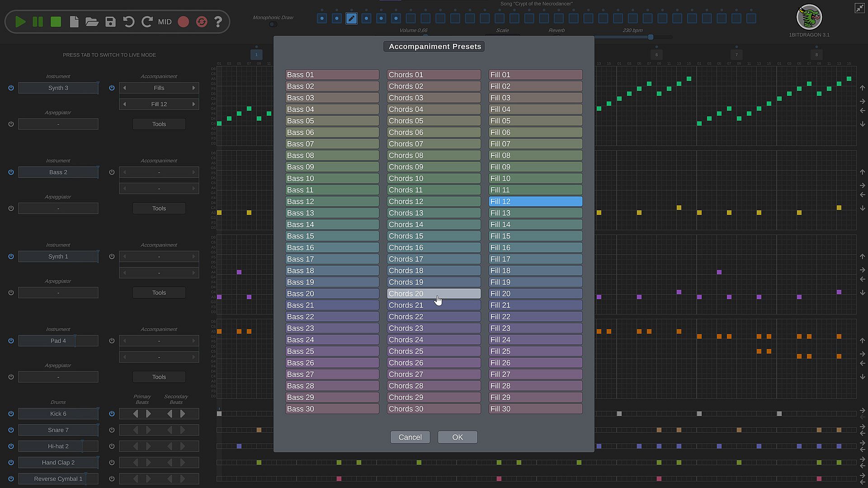Click right arrow next to Fill 12
The width and height of the screenshot is (868, 488).
click(x=193, y=104)
